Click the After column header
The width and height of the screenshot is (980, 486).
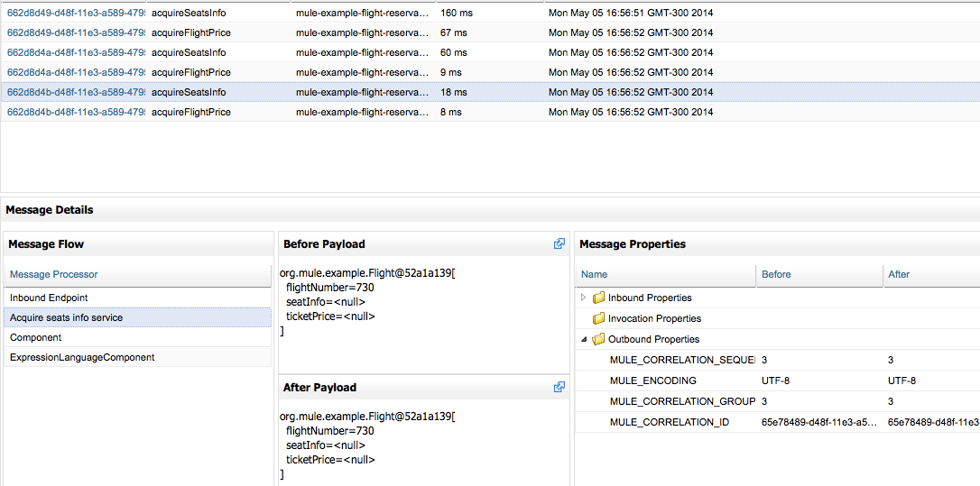(899, 274)
